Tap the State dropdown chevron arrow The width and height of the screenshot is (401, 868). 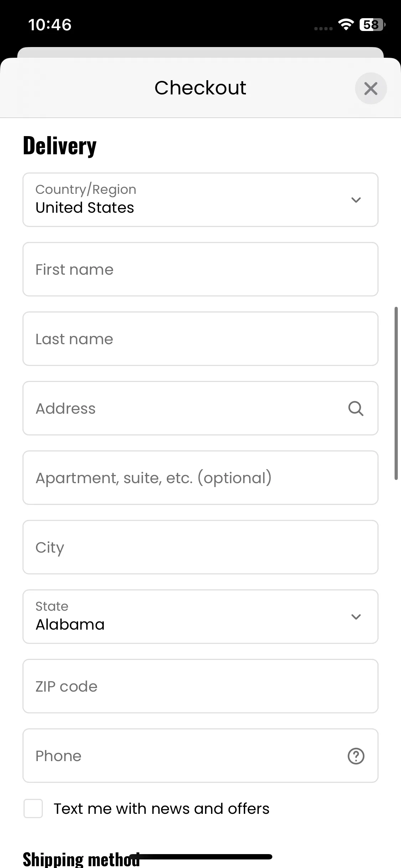coord(356,617)
